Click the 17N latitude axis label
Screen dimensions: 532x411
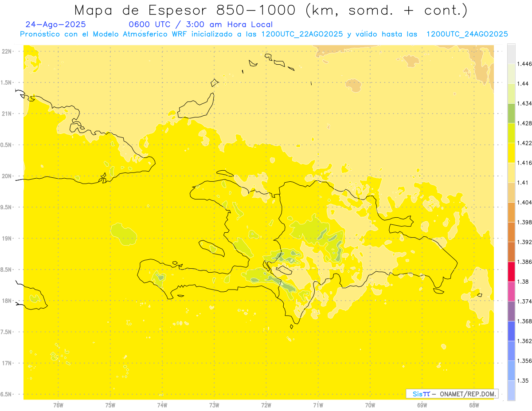(7, 364)
